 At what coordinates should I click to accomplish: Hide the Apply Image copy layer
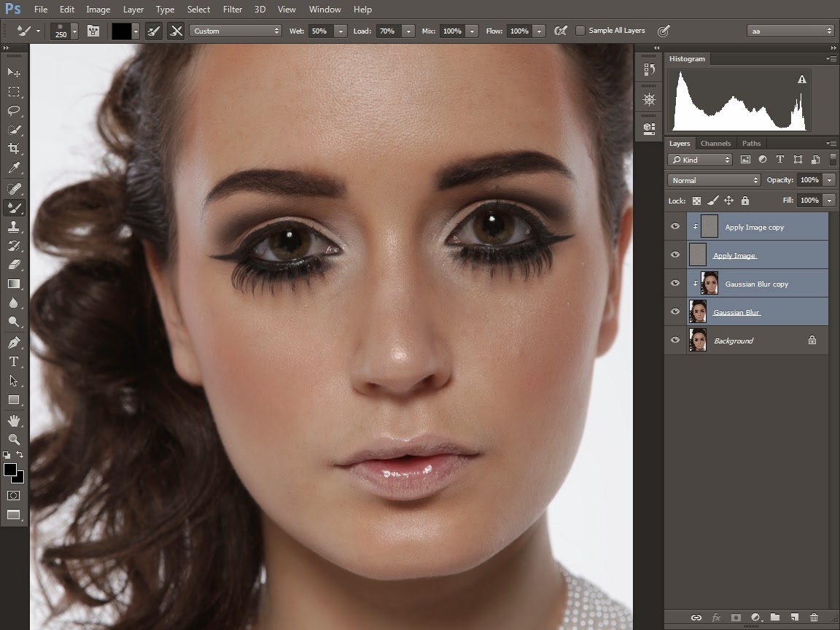675,227
